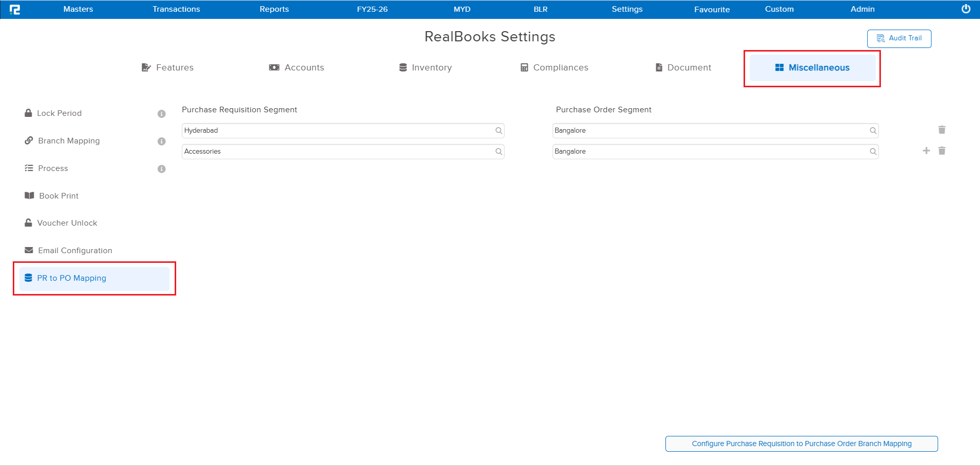Switch to the Compliances tab

[554, 67]
